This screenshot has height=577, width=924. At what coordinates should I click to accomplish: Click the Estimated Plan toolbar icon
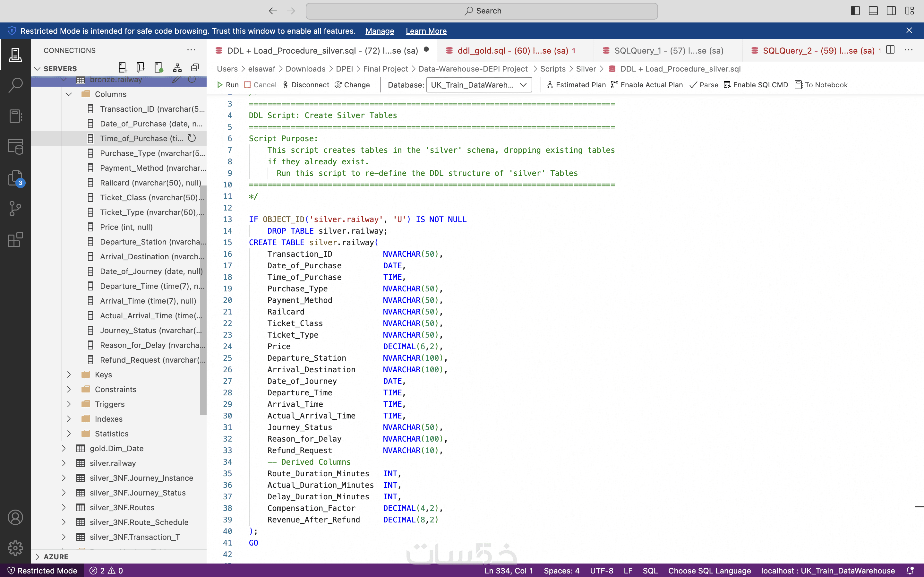click(x=550, y=85)
